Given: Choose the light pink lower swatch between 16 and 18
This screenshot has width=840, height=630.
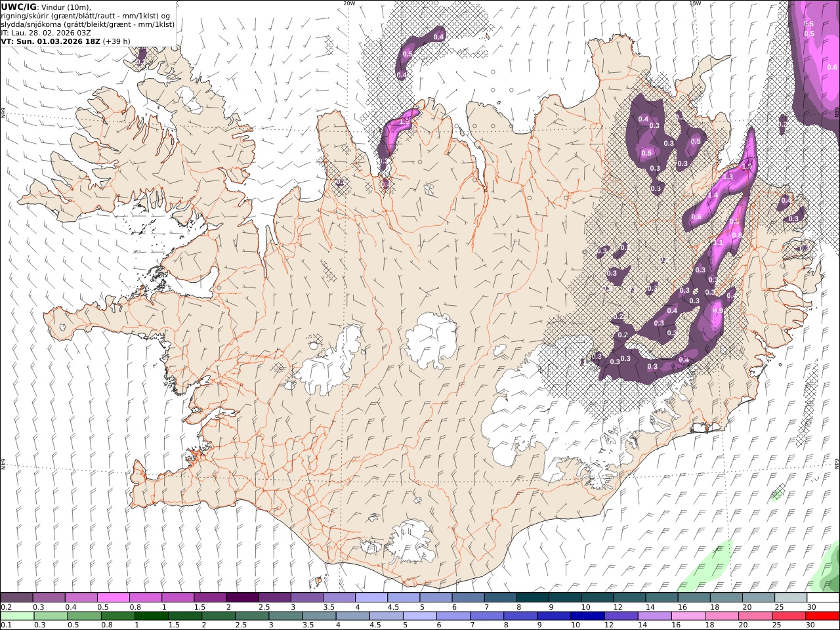Looking at the screenshot, I should [x=688, y=616].
